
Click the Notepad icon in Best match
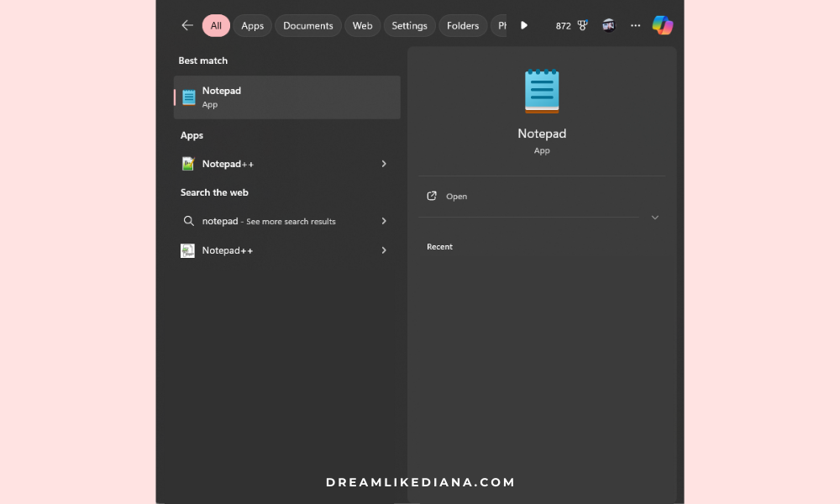coord(186,97)
